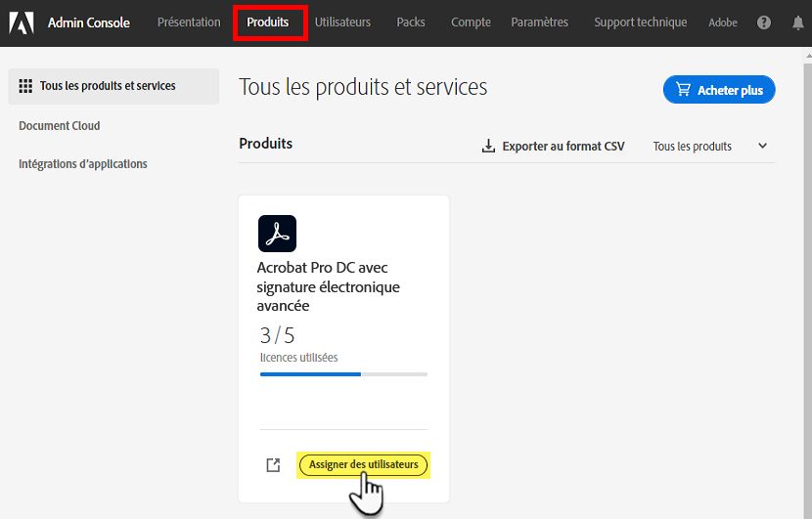The height and width of the screenshot is (519, 812).
Task: Open the Compte tab
Action: pos(471,22)
